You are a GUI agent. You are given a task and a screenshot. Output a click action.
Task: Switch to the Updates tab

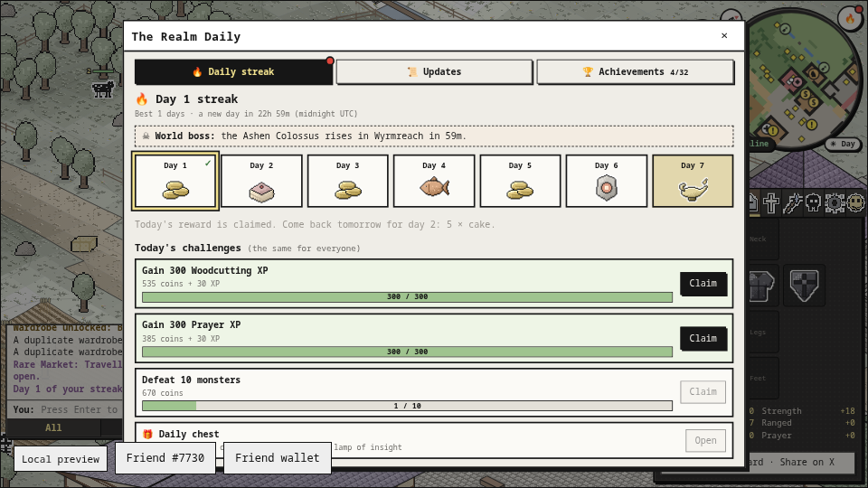434,72
